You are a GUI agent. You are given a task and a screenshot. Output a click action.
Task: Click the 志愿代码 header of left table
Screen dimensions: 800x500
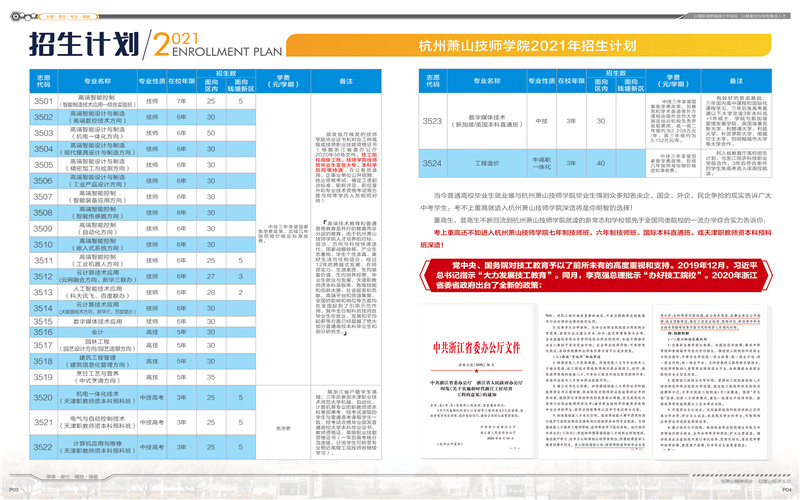pyautogui.click(x=43, y=81)
